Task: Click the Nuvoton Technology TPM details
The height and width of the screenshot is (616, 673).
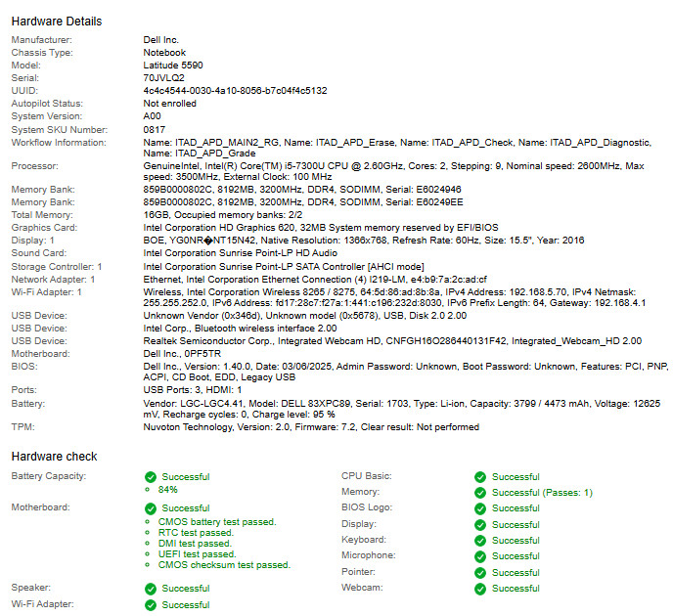Action: tap(311, 427)
